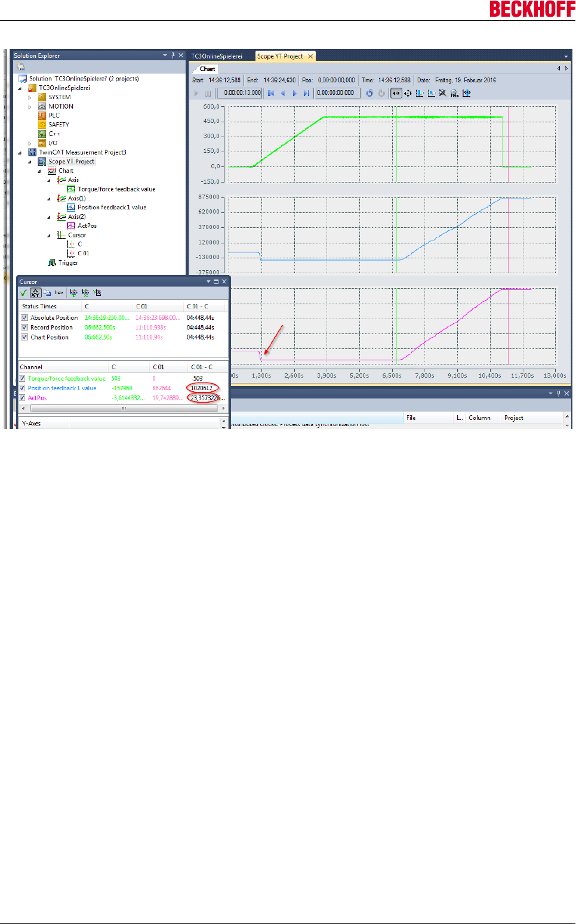Collapse the Axis(1) tree node
Image resolution: width=576 pixels, height=924 pixels.
click(x=49, y=199)
